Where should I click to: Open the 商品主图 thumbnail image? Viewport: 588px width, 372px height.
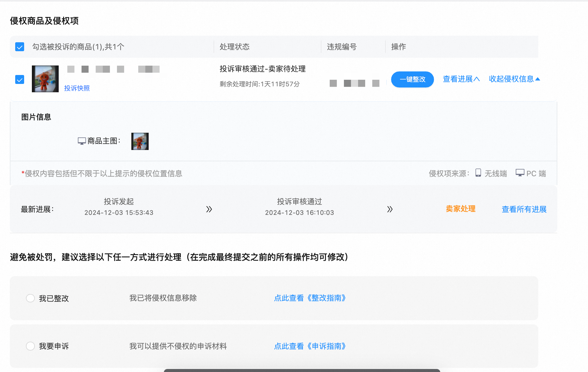[x=140, y=141]
